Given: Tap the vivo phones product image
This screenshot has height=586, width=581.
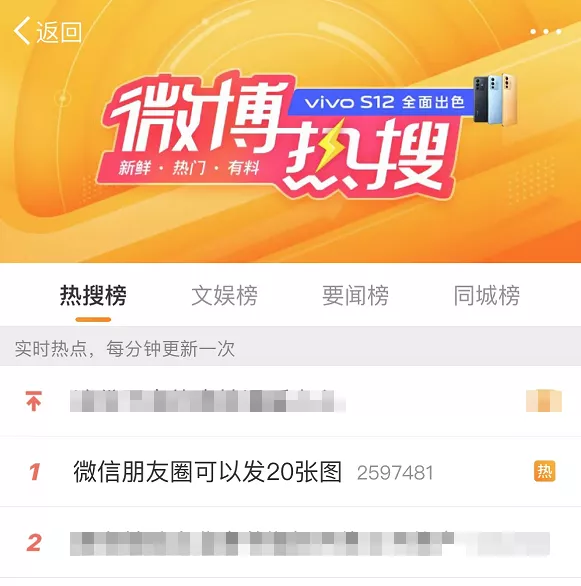Looking at the screenshot, I should pyautogui.click(x=495, y=99).
